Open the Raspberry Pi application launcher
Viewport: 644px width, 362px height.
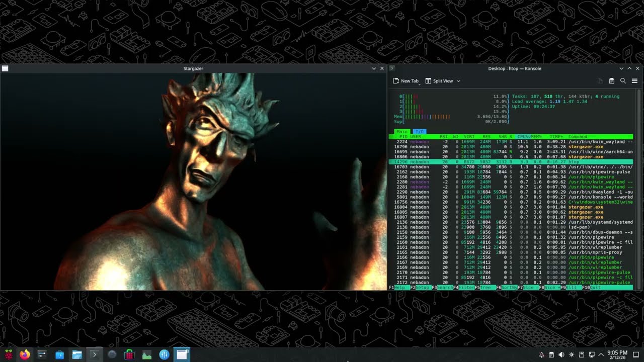(8, 354)
